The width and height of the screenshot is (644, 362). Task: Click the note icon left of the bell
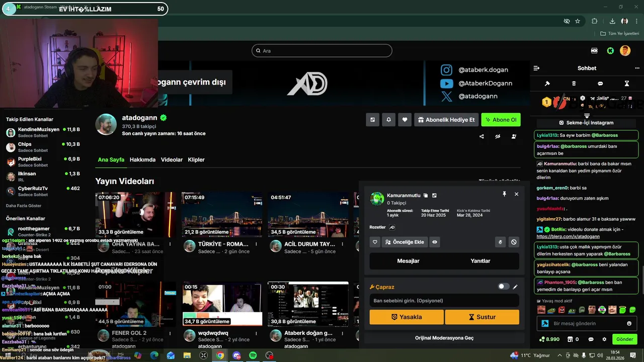point(373,120)
